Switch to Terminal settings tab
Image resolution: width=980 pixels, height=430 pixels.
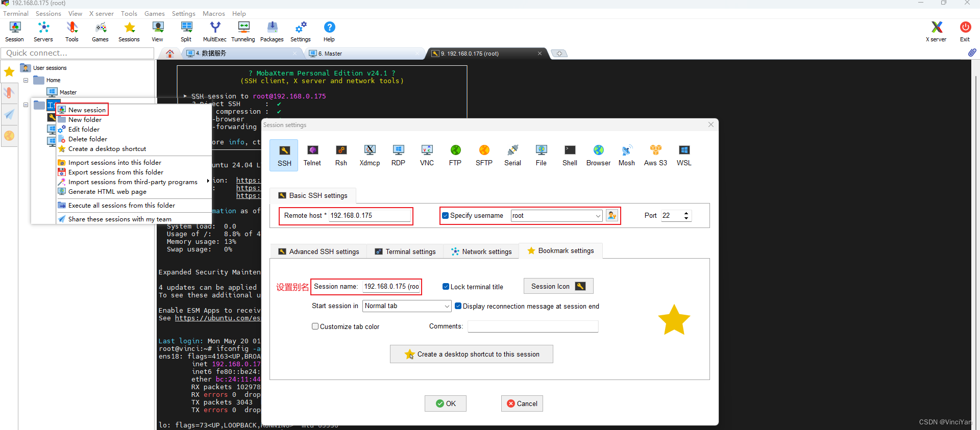pos(405,251)
